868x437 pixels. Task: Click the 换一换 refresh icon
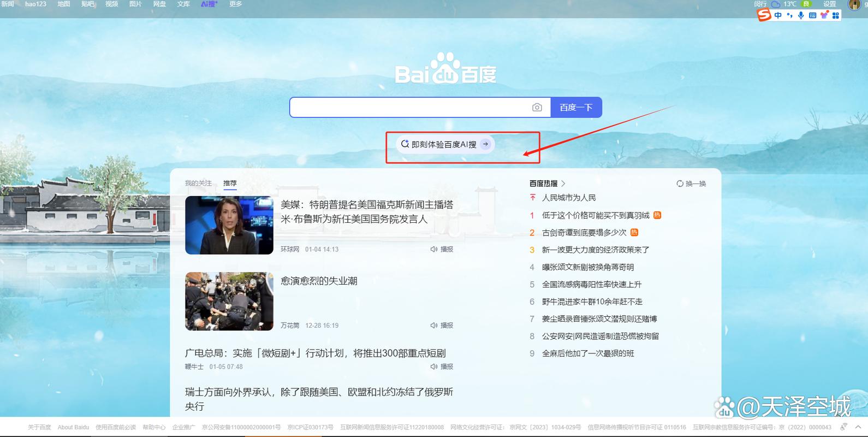(x=680, y=184)
